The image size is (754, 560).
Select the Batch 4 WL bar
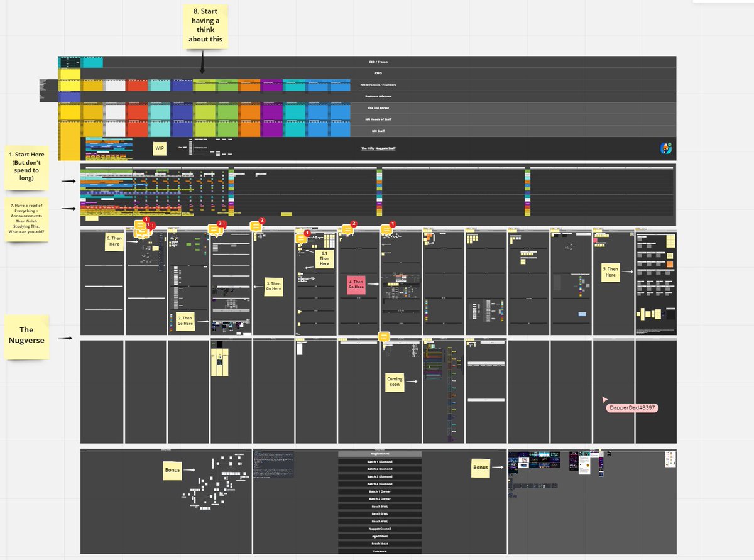[380, 522]
